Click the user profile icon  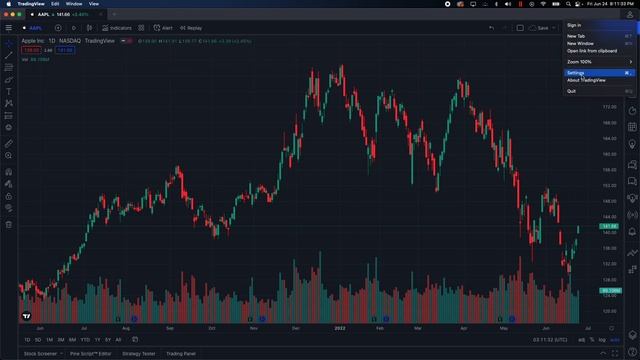630,15
